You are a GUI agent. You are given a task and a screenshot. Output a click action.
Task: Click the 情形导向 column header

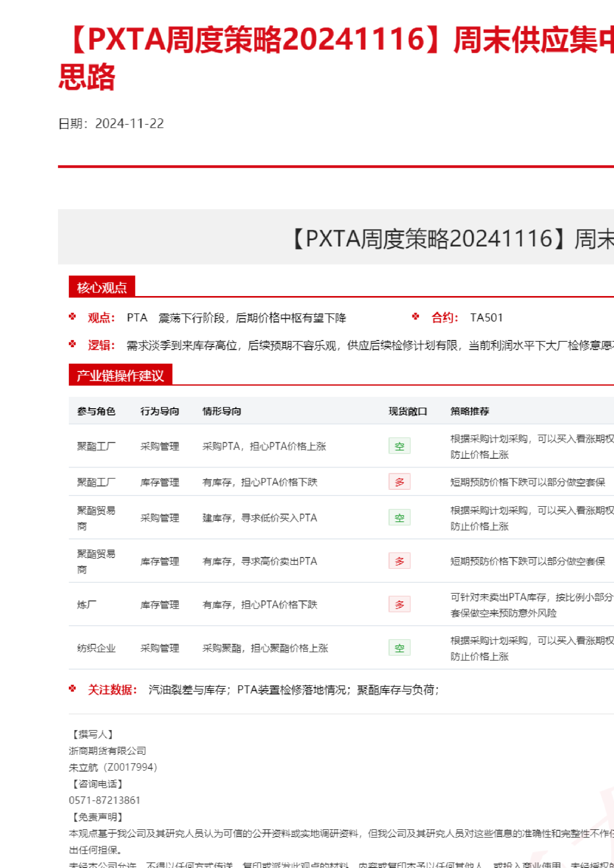click(222, 411)
